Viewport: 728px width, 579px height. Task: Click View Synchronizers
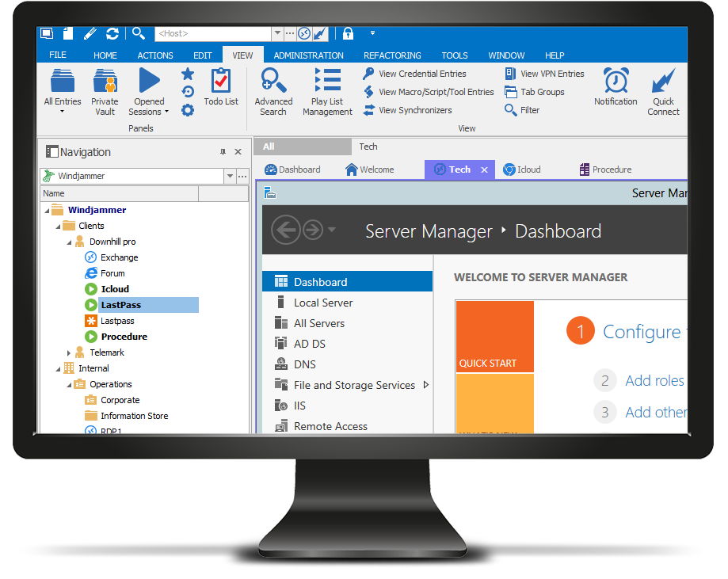[407, 110]
